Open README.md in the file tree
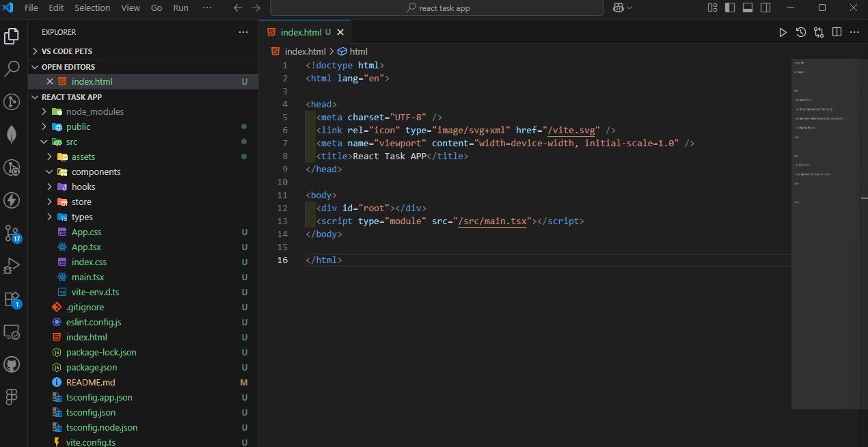The image size is (868, 447). point(91,382)
